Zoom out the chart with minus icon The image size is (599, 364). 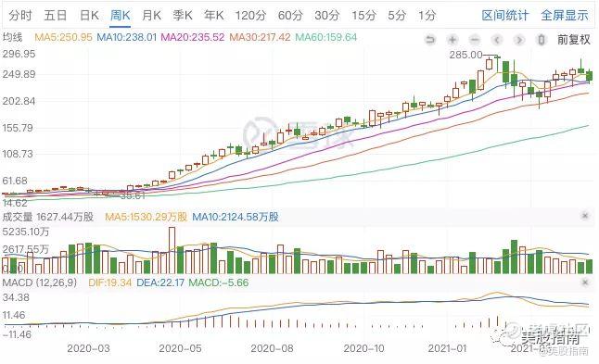click(x=475, y=40)
